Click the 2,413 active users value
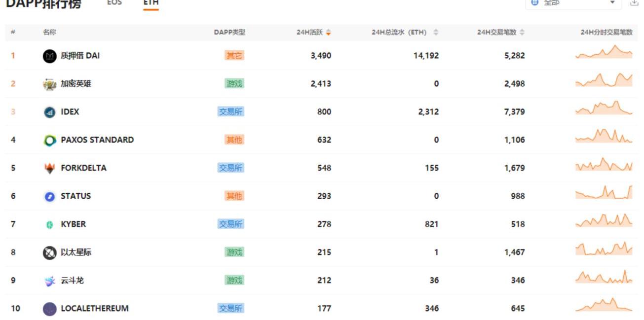 pos(321,84)
